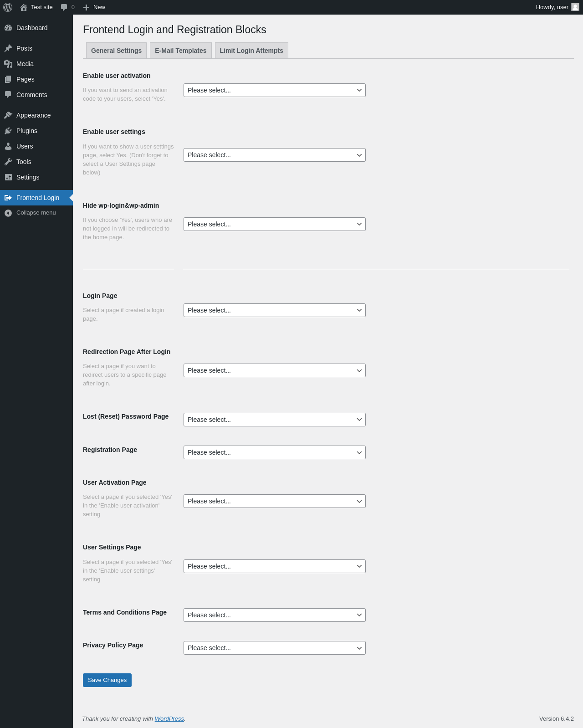Click Howdy, user account link
The image size is (583, 728).
[x=552, y=7]
